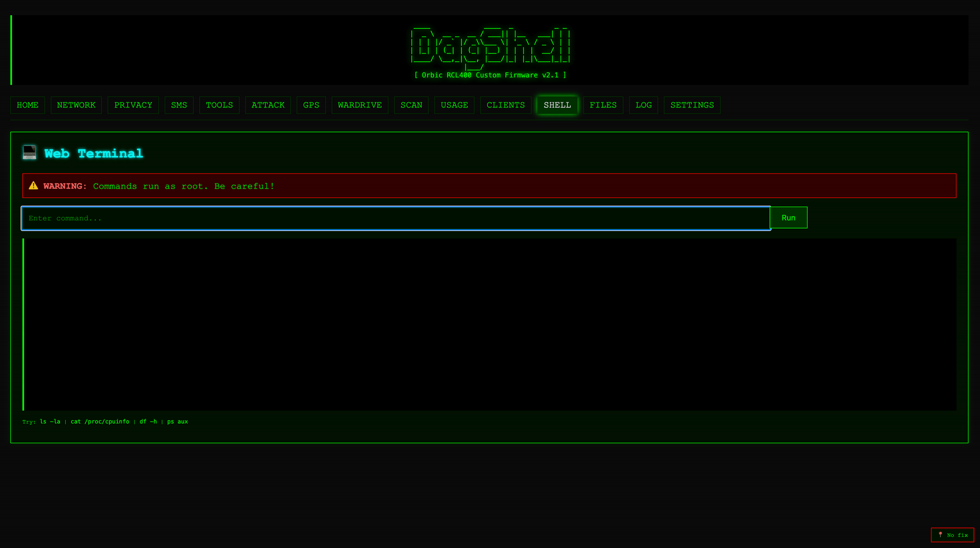Switch to the GPS tab
980x548 pixels.
(311, 105)
